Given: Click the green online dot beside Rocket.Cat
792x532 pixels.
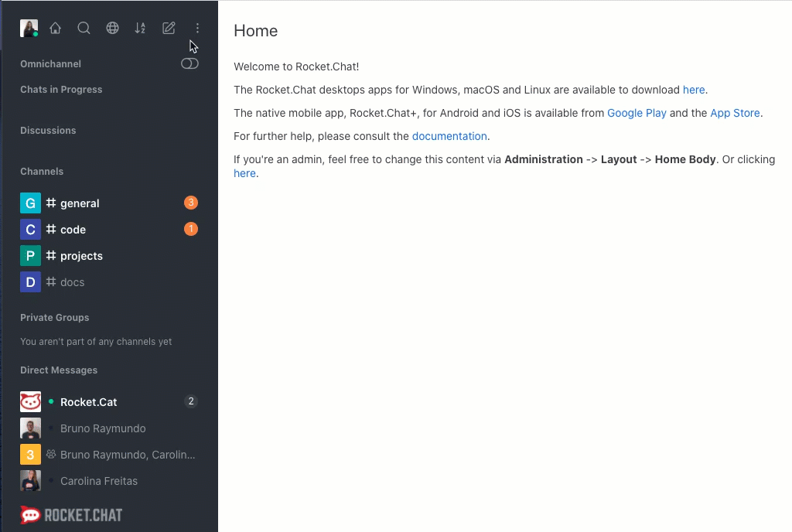Looking at the screenshot, I should (x=51, y=401).
